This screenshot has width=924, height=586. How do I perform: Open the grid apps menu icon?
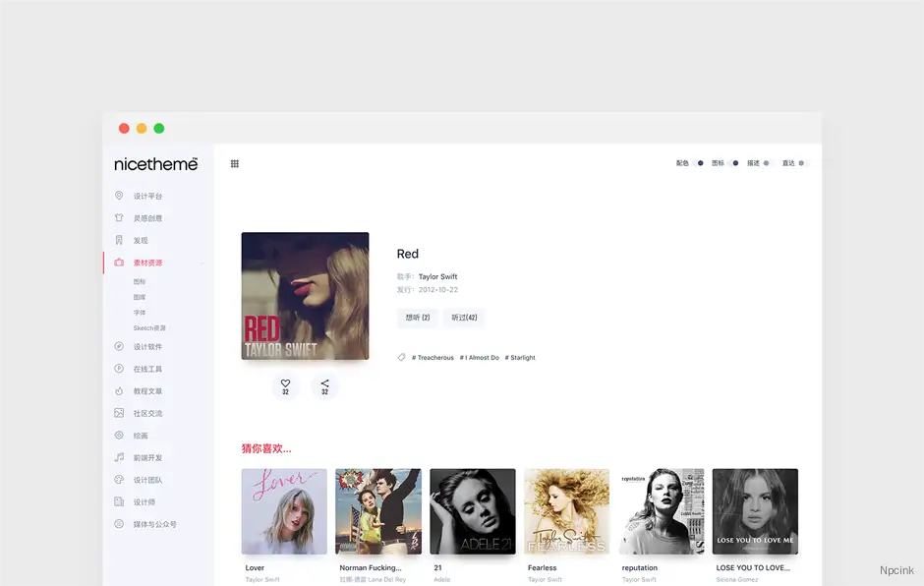(235, 164)
